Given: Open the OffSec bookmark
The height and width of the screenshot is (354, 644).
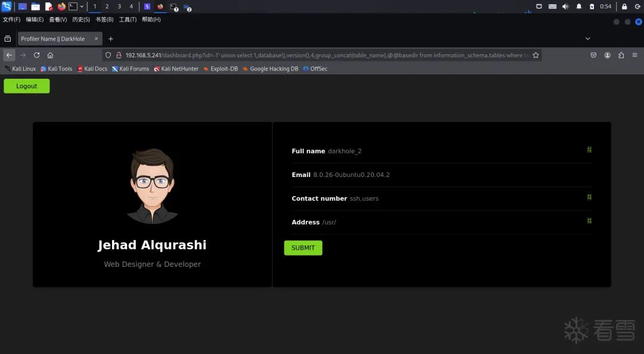Looking at the screenshot, I should coord(315,69).
